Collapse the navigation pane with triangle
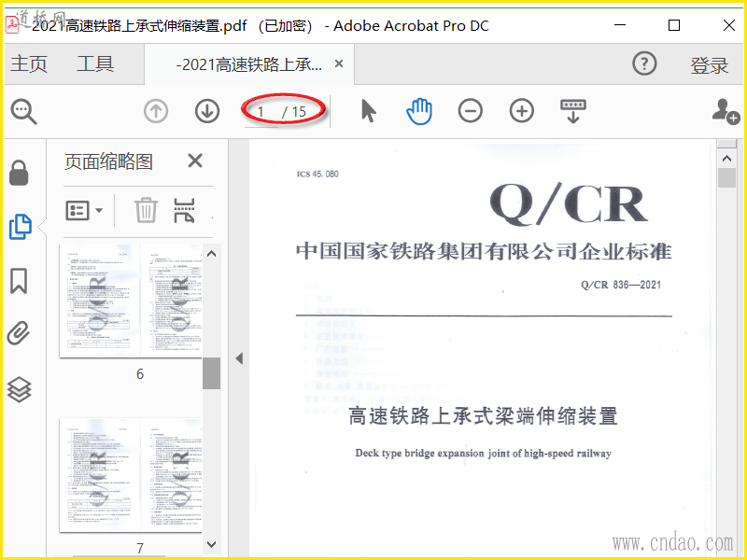Image resolution: width=747 pixels, height=560 pixels. (x=239, y=358)
